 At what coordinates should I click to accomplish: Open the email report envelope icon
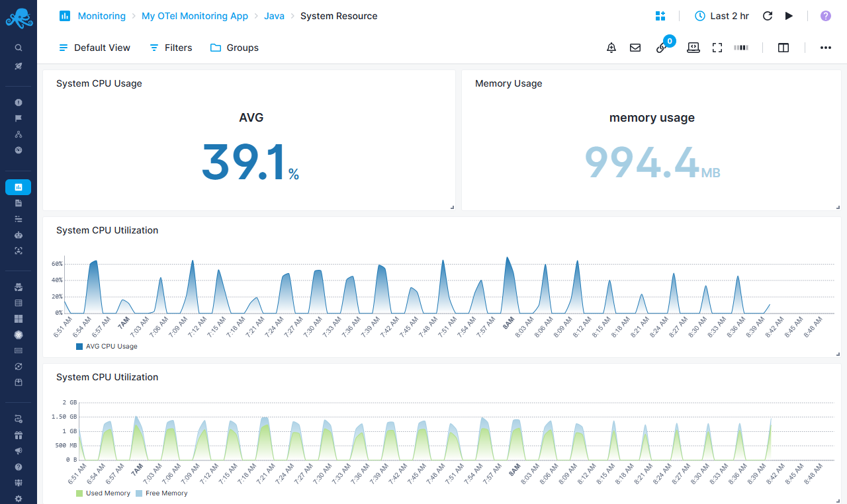click(x=635, y=47)
